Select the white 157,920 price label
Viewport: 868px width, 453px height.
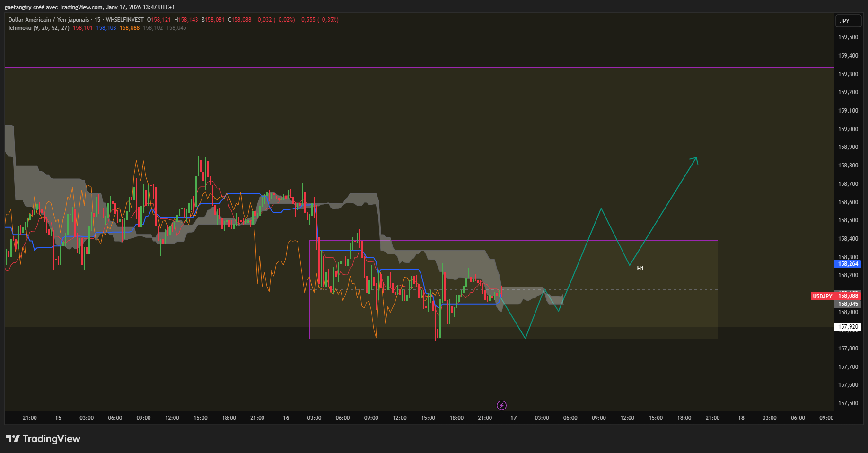pyautogui.click(x=848, y=327)
